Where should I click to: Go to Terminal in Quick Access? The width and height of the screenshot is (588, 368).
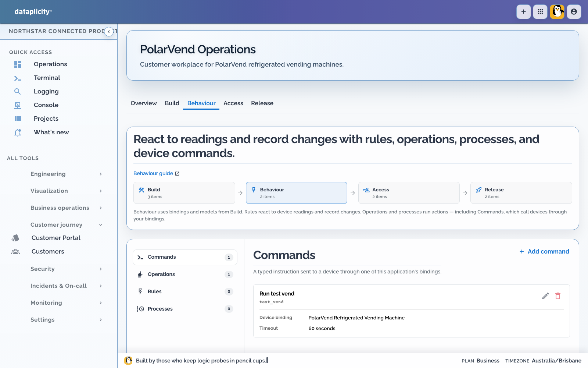pyautogui.click(x=47, y=78)
